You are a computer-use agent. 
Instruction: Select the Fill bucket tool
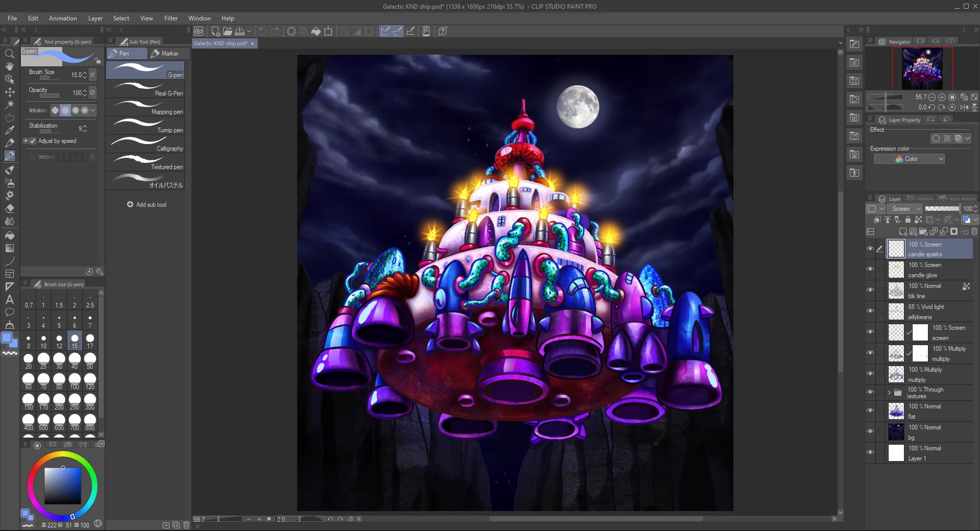point(9,235)
